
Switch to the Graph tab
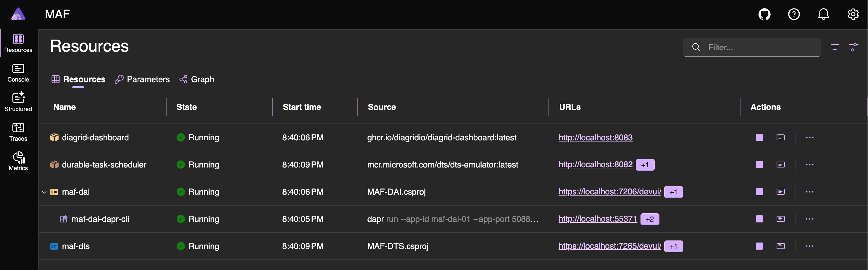coord(197,79)
